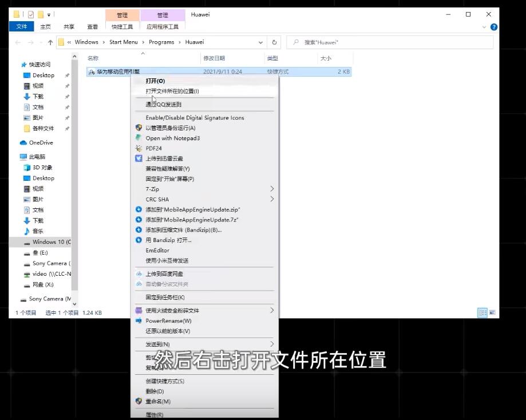Select the details view icon in the status bar

(483, 312)
